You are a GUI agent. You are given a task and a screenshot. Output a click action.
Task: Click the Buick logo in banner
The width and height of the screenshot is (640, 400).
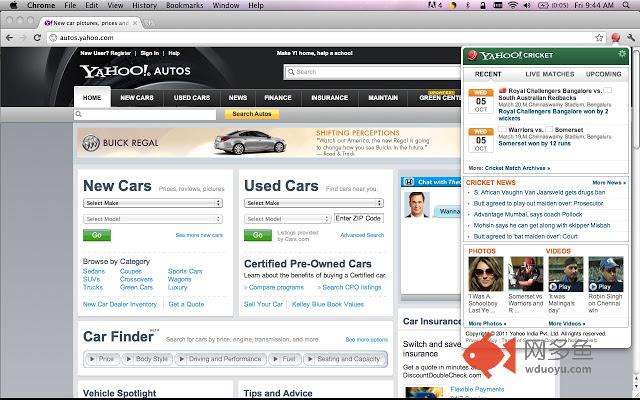tap(91, 143)
